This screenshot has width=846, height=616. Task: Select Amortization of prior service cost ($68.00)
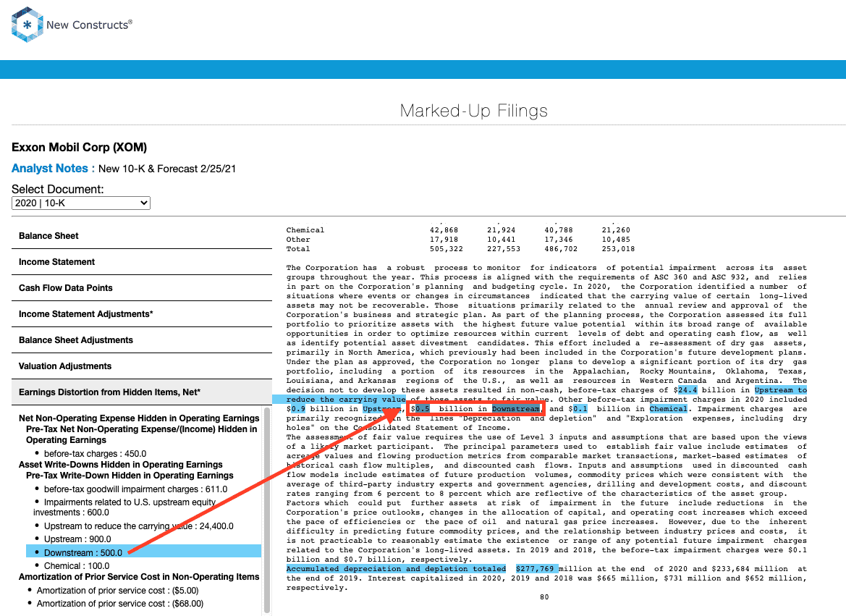tap(120, 604)
